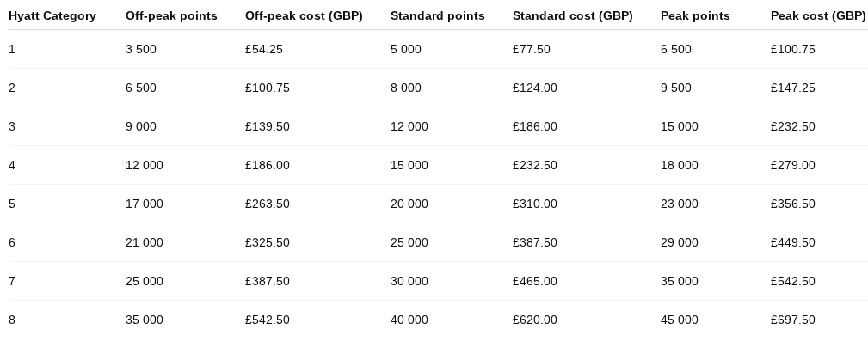Select the £697.50 peak cost cell
Screen dimensions: 868x354
coord(793,320)
